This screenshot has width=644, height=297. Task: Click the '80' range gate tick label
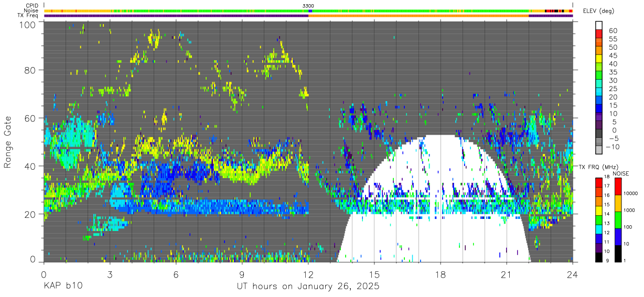31,70
